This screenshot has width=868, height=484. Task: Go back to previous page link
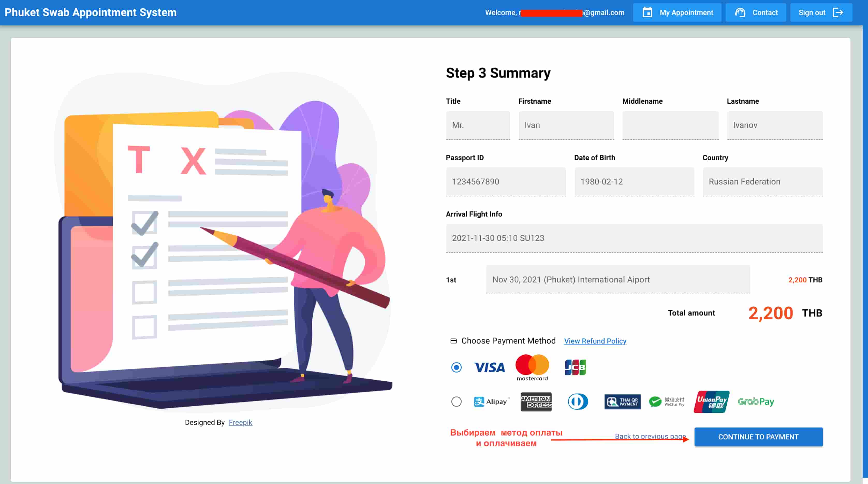click(x=650, y=436)
